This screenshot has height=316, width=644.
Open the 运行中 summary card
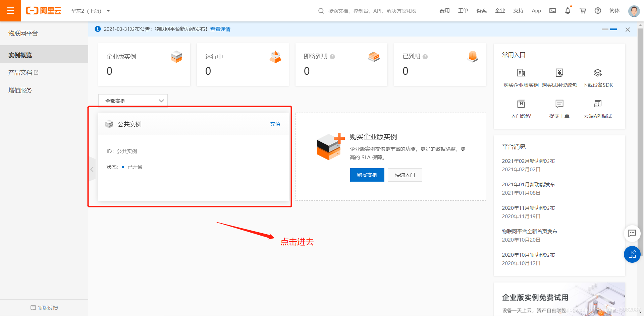tap(243, 64)
